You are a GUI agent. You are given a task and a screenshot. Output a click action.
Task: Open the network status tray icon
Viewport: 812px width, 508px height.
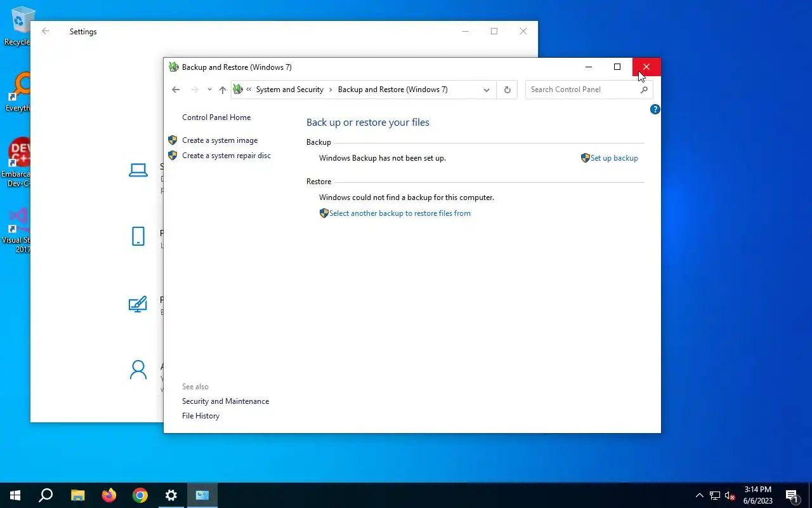pos(715,495)
